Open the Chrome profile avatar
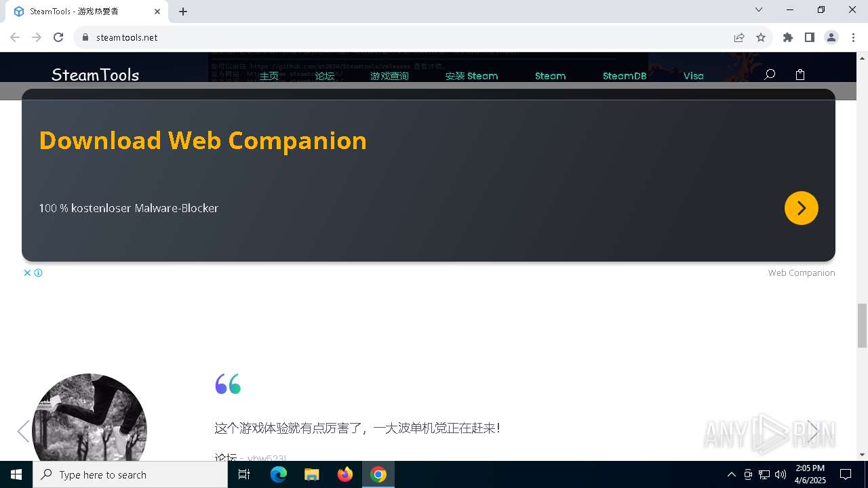Image resolution: width=868 pixels, height=488 pixels. (x=831, y=37)
